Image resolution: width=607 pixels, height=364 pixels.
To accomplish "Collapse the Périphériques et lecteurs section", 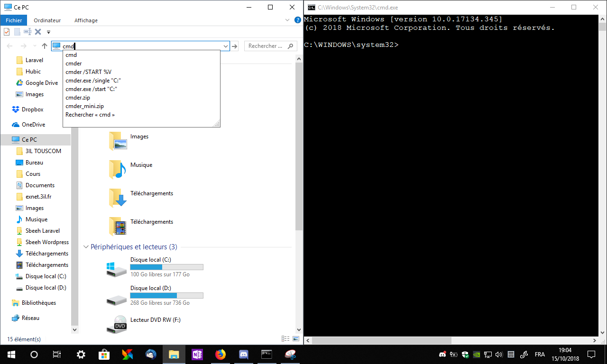I will (x=86, y=247).
